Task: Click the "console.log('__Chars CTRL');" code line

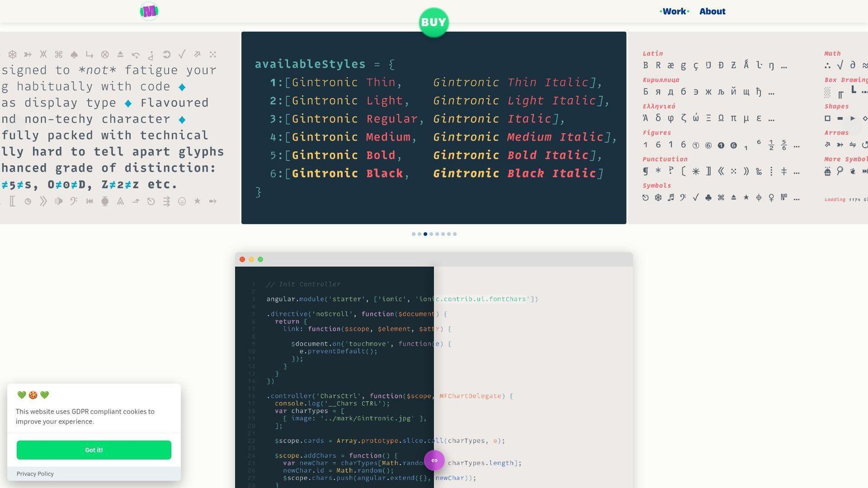Action: (x=332, y=403)
